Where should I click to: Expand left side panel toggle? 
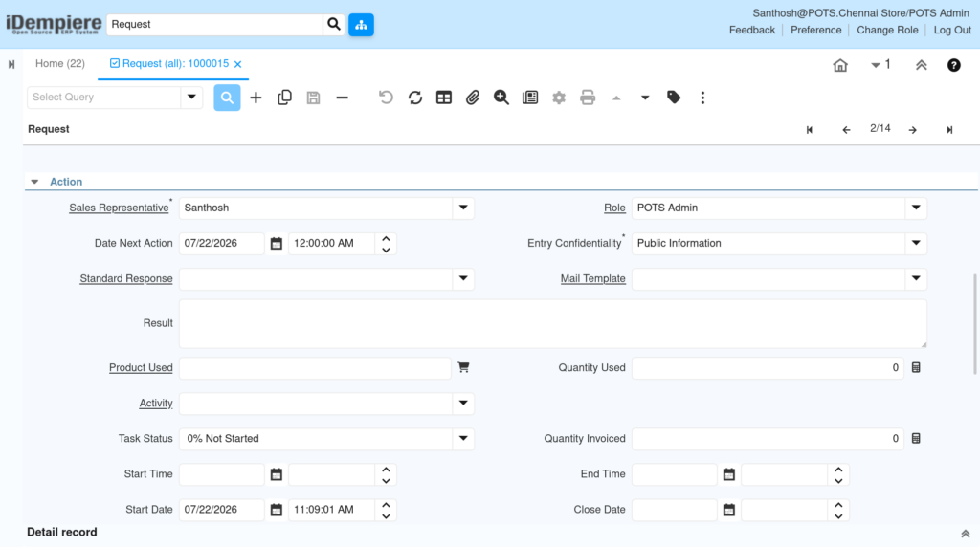coord(11,64)
